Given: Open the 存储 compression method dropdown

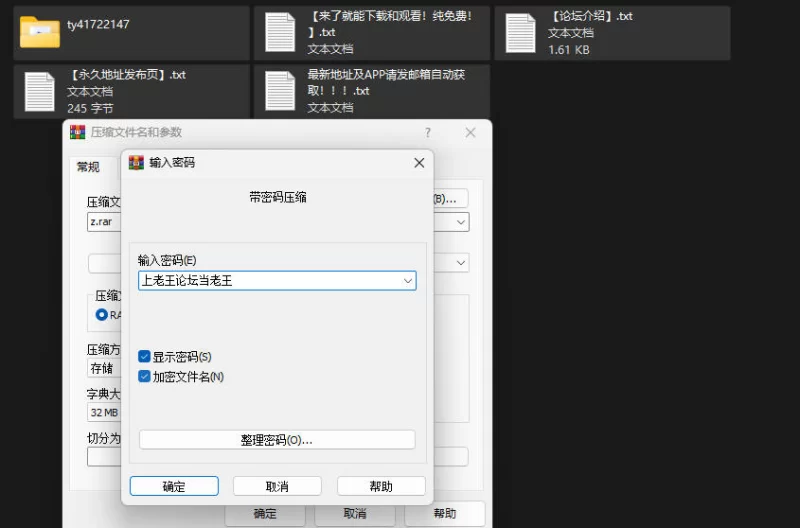Looking at the screenshot, I should coord(105,368).
